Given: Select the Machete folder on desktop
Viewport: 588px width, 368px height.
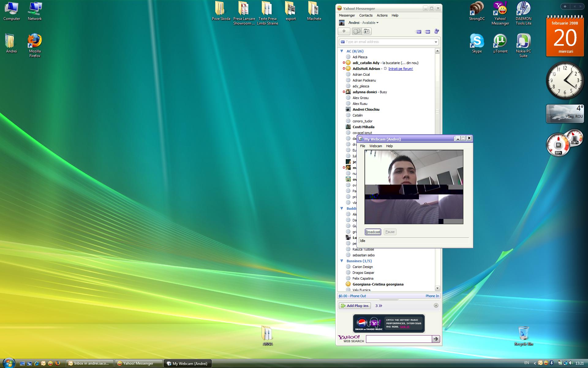Looking at the screenshot, I should (x=314, y=11).
